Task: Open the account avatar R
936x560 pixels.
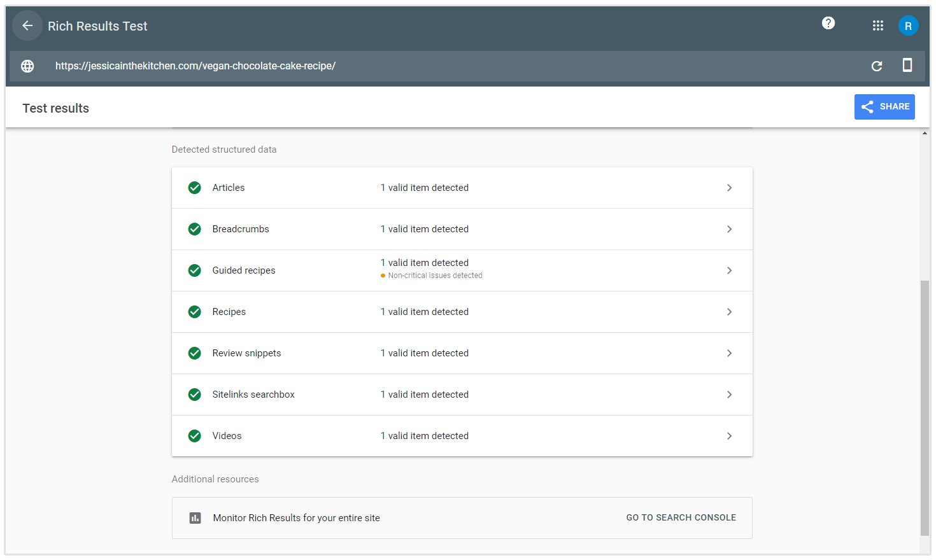Action: pos(908,25)
